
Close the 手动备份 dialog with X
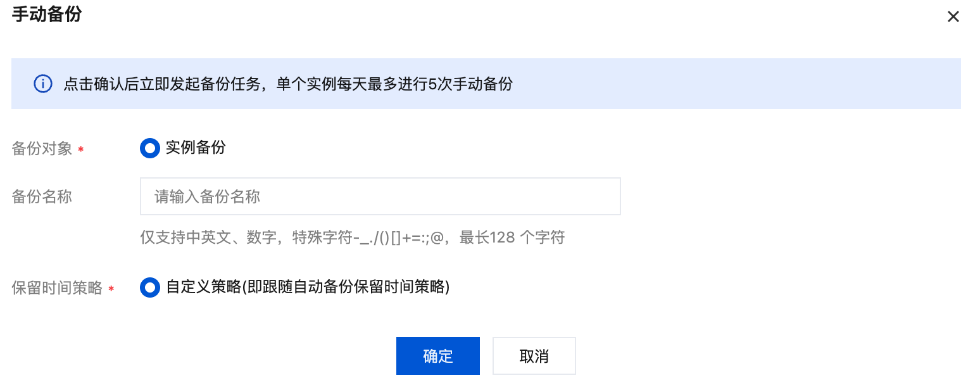[953, 17]
